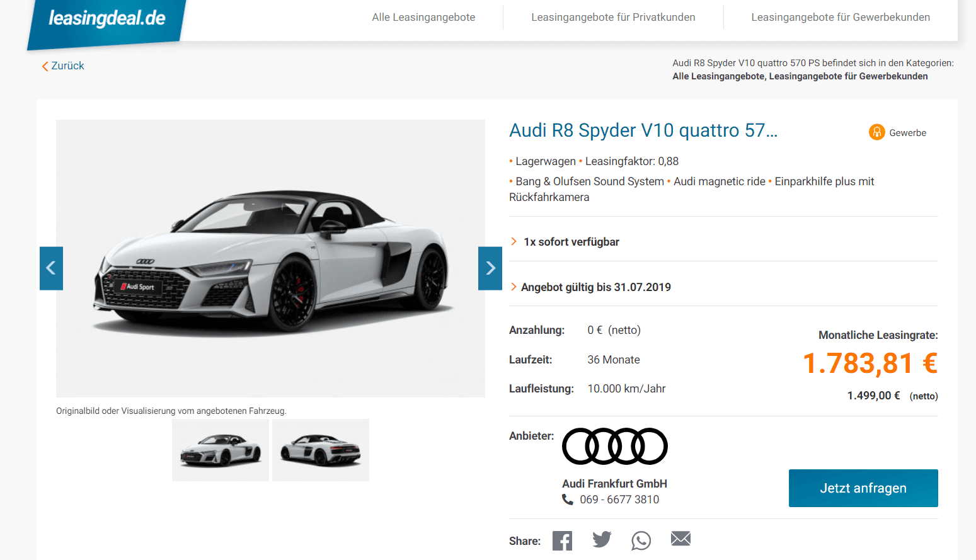Go back via Zurück link

[x=63, y=66]
